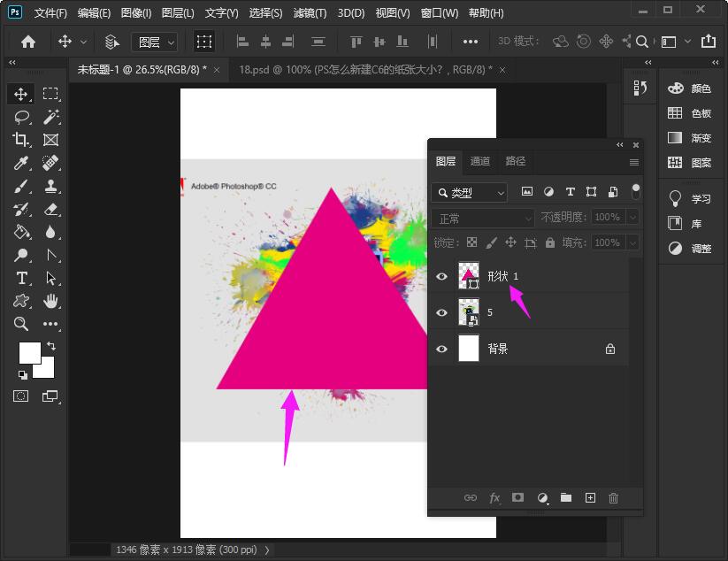728x561 pixels.
Task: Toggle the layer filter on/off switch
Action: click(636, 191)
